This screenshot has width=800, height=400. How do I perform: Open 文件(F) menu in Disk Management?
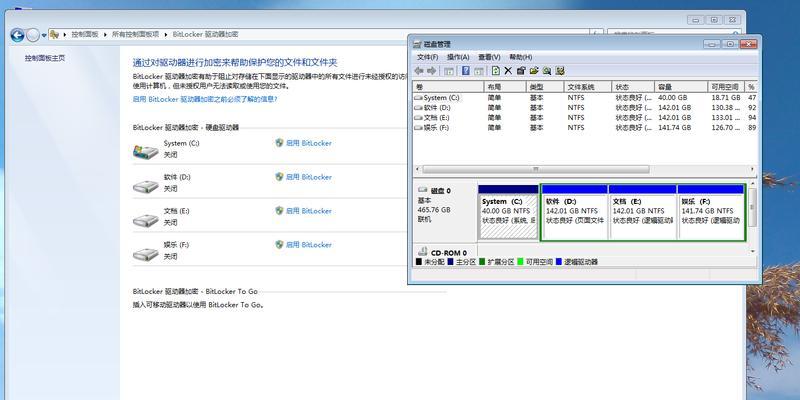click(428, 57)
